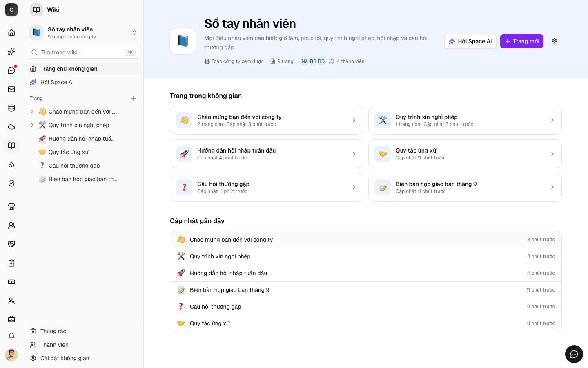Open the user search icon

(x=11, y=301)
